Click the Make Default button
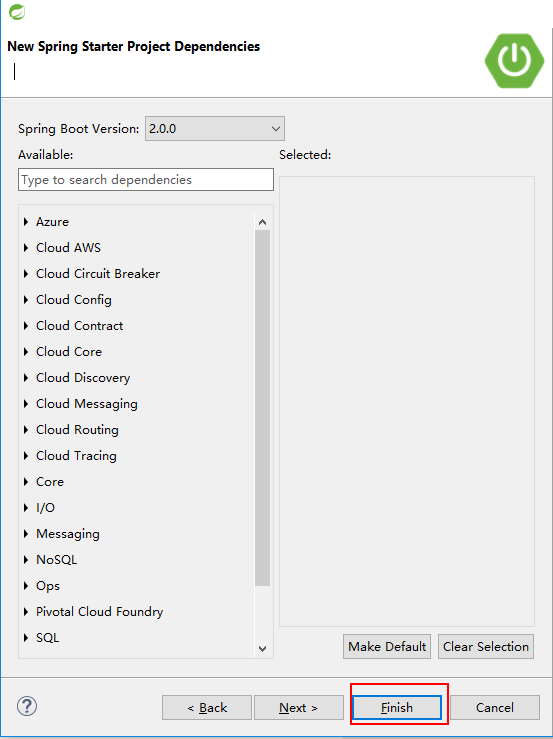Screen dimensions: 553x739 point(387,647)
